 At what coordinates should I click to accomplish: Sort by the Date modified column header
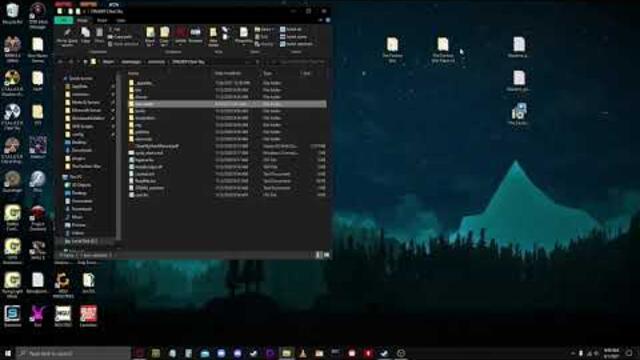(x=228, y=73)
